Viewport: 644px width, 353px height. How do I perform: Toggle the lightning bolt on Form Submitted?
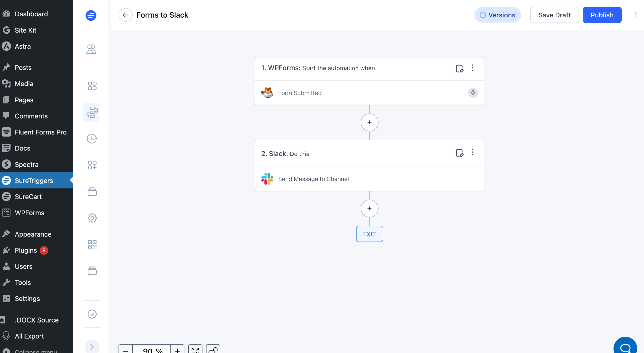pos(473,92)
